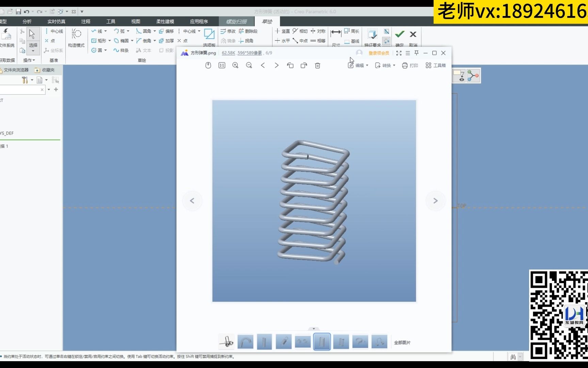
Task: Toggle 构造模式 construction mode
Action: (x=76, y=38)
